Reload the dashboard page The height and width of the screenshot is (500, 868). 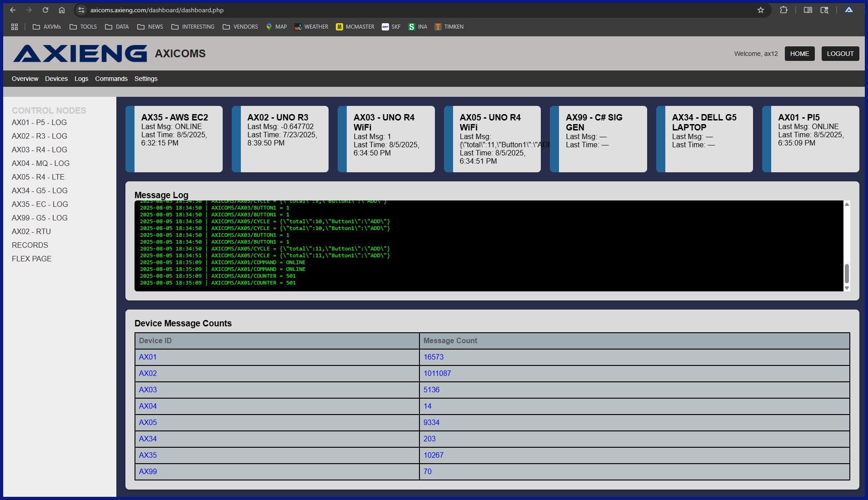[x=45, y=10]
